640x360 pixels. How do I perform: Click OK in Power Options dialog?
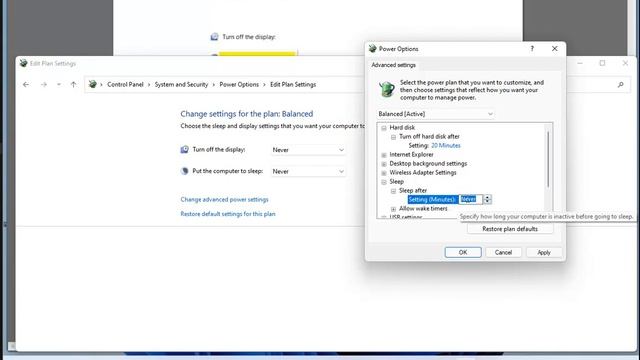(463, 252)
